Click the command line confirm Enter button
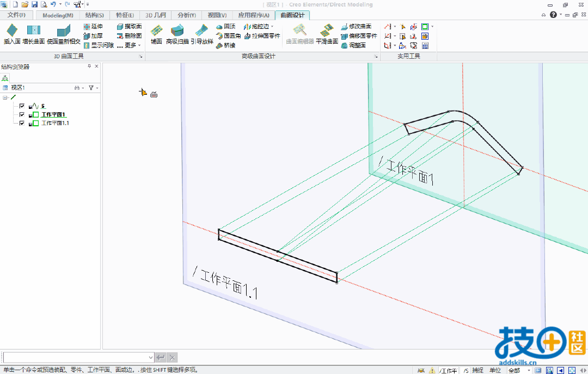Screen dimensions: 588x374 (x=161, y=358)
